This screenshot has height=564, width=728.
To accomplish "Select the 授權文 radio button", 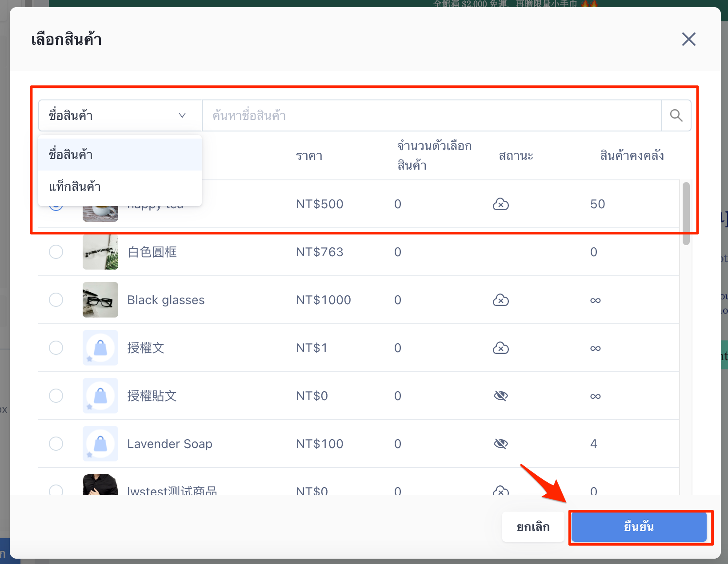I will 56,348.
